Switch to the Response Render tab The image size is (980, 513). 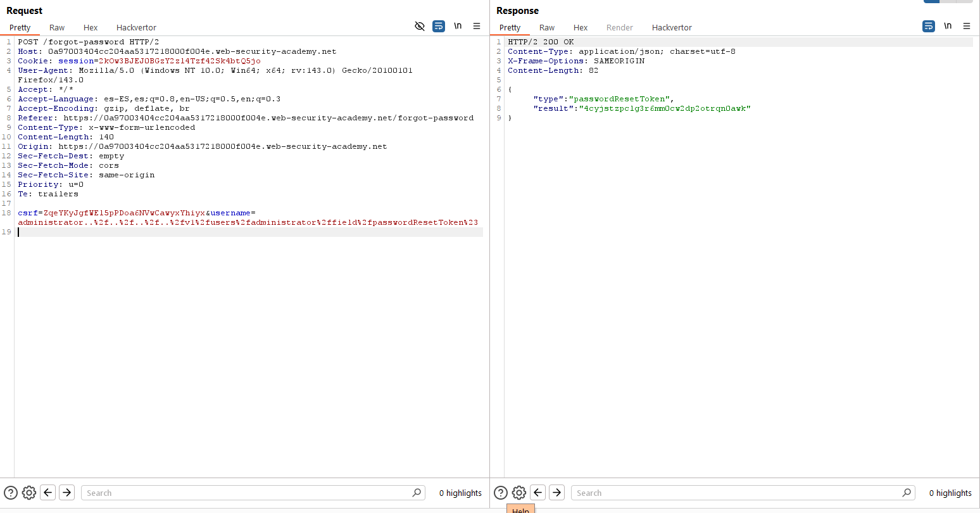[619, 27]
